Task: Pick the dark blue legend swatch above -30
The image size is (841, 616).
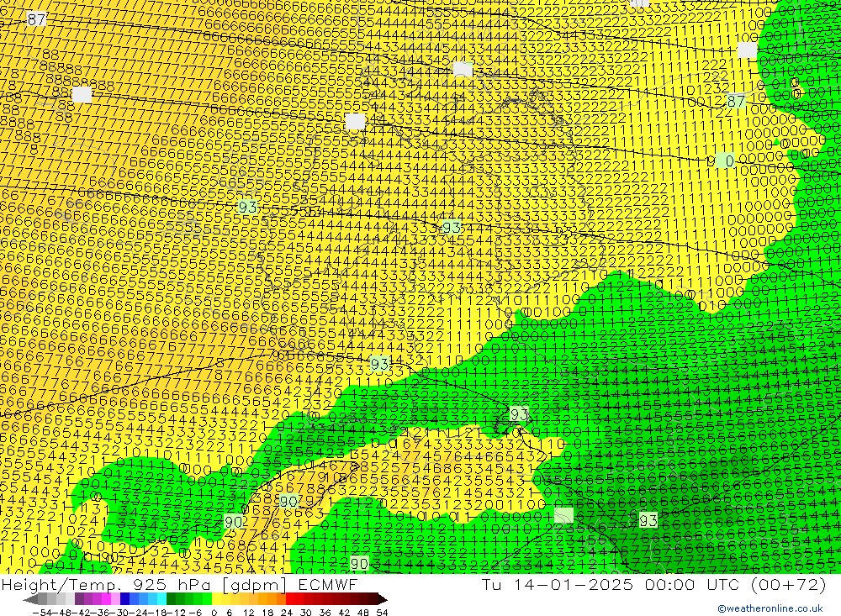Action: point(124,599)
